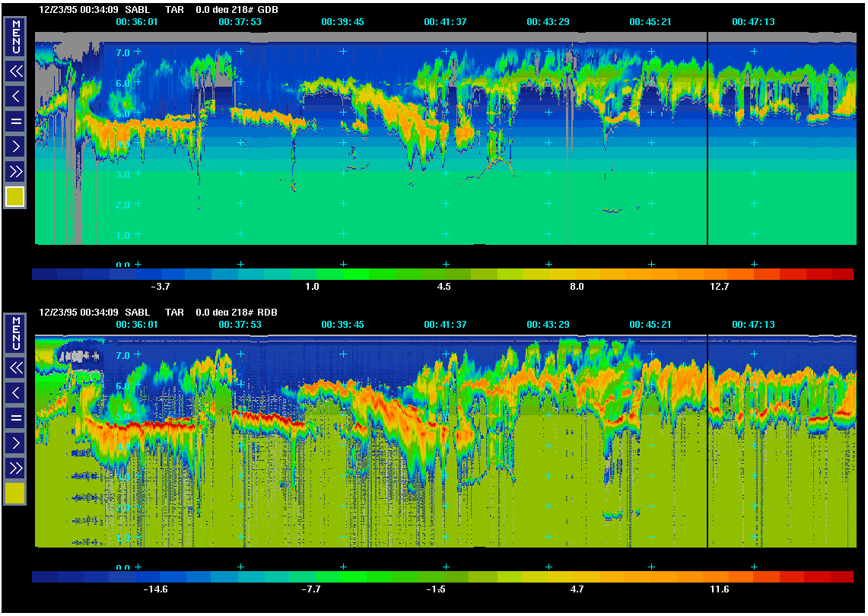Select the 00:45:21 time label in bottom panel
868x616 pixels.
[650, 325]
